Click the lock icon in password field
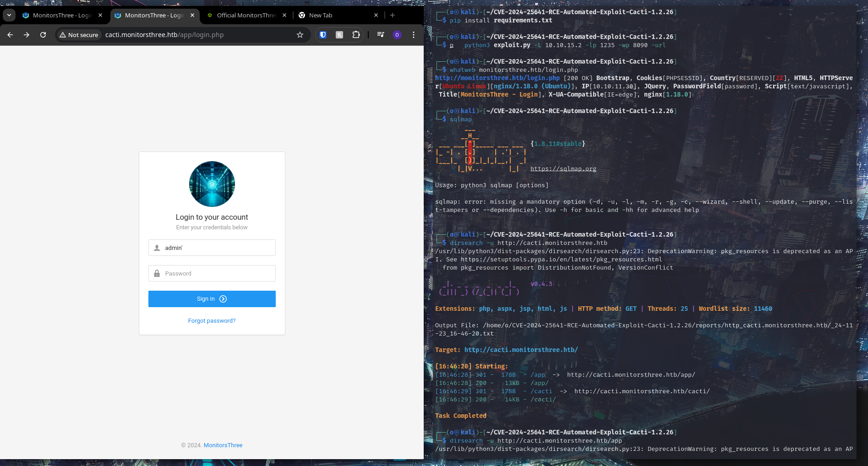868x466 pixels. (x=157, y=273)
